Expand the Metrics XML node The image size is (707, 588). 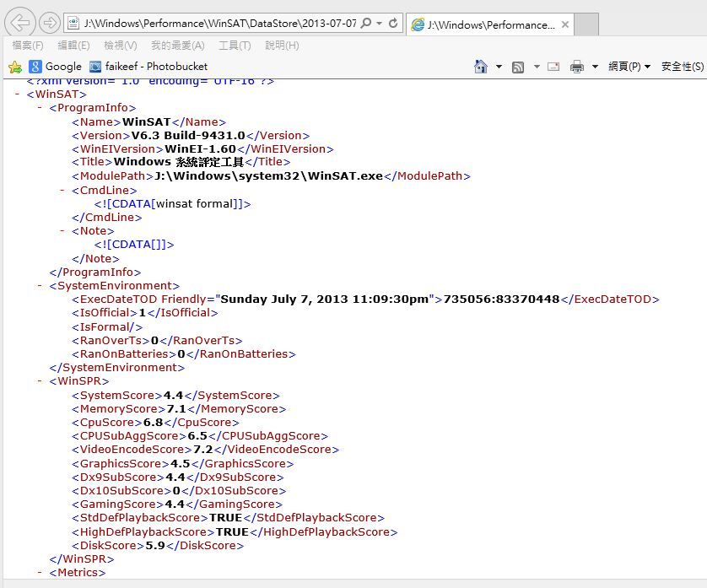(41, 573)
